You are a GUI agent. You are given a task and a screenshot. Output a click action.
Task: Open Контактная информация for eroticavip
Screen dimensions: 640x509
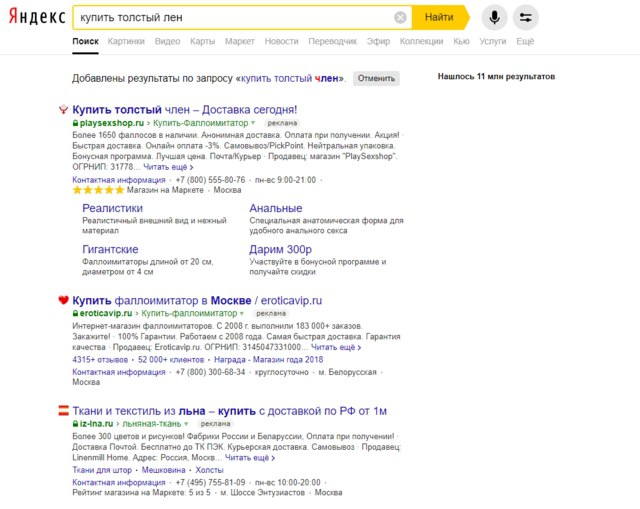click(x=119, y=372)
